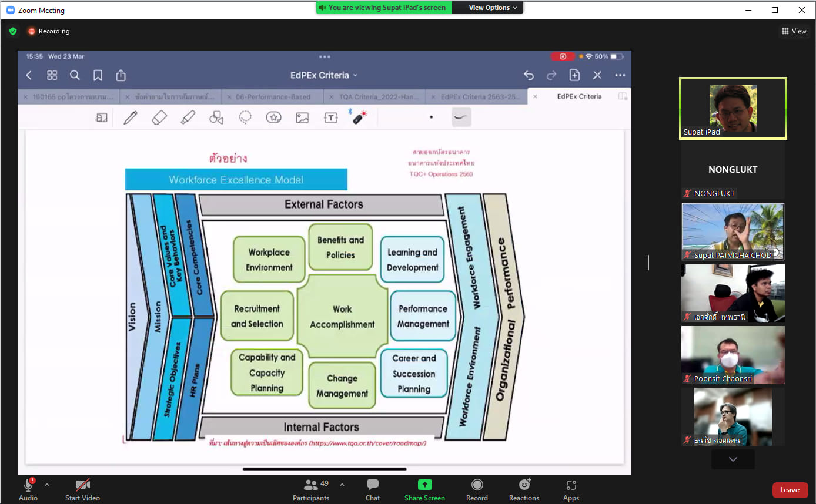This screenshot has height=504, width=816.
Task: Show more participants with down chevron
Action: pyautogui.click(x=733, y=459)
